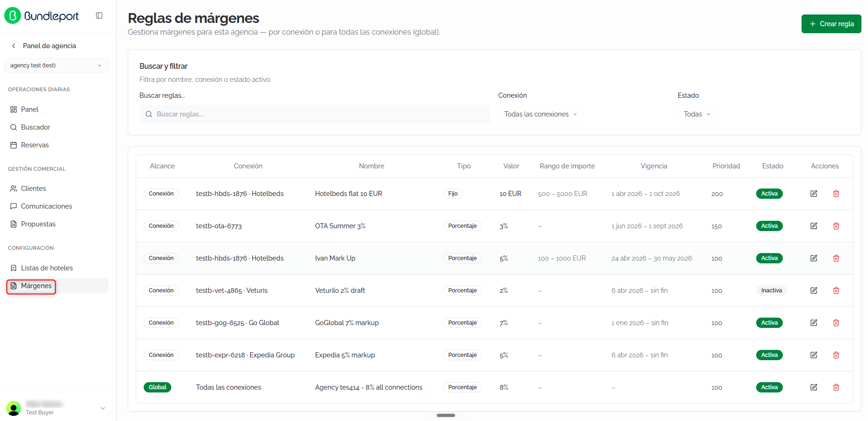
Task: Click the Test Buyer user label
Action: 40,413
